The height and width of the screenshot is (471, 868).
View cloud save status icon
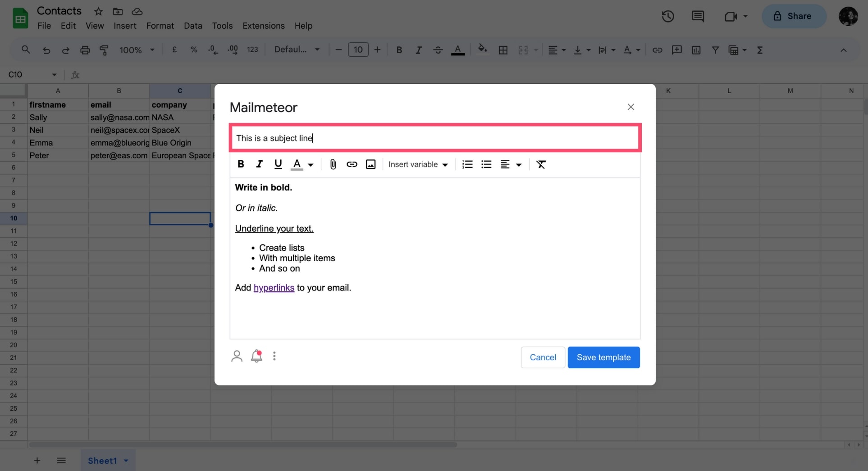137,11
